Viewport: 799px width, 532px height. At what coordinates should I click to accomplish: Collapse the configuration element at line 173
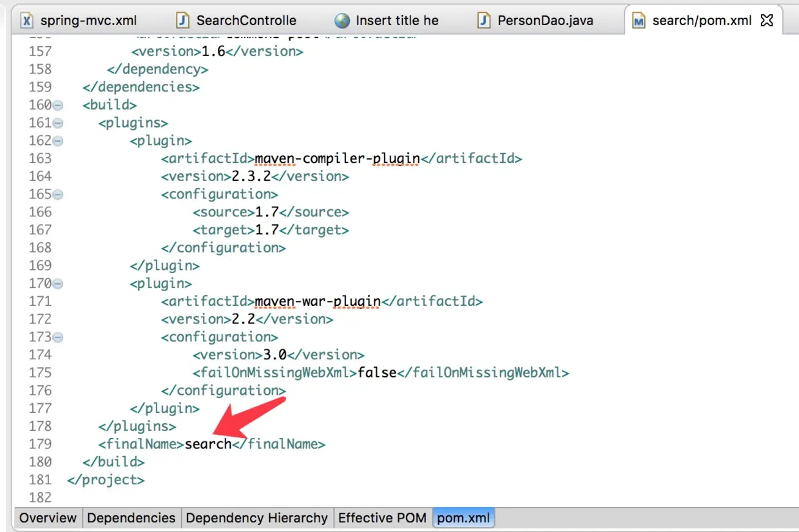point(58,337)
